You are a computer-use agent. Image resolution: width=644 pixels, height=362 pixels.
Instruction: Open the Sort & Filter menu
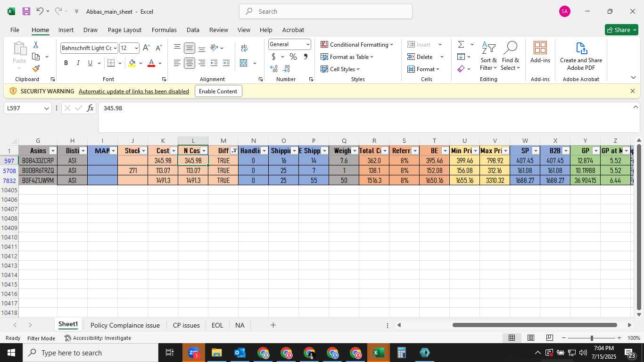coord(488,56)
